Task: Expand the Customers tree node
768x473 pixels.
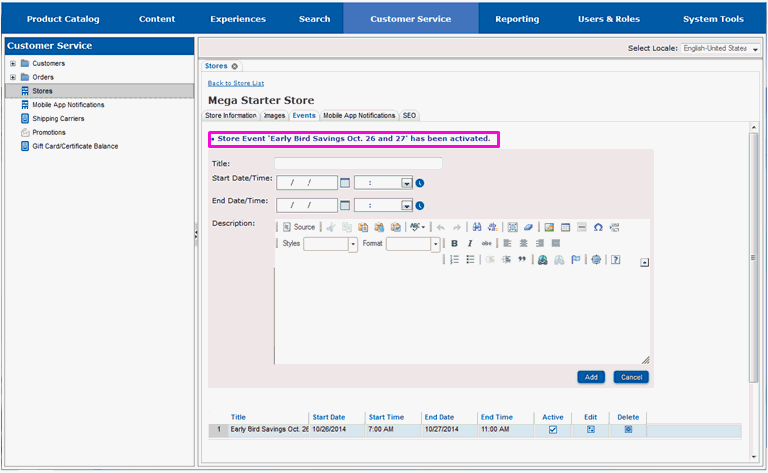Action: pyautogui.click(x=13, y=63)
